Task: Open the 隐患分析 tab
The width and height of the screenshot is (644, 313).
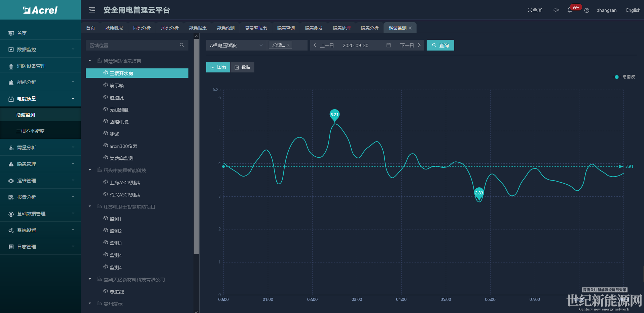Action: point(370,28)
